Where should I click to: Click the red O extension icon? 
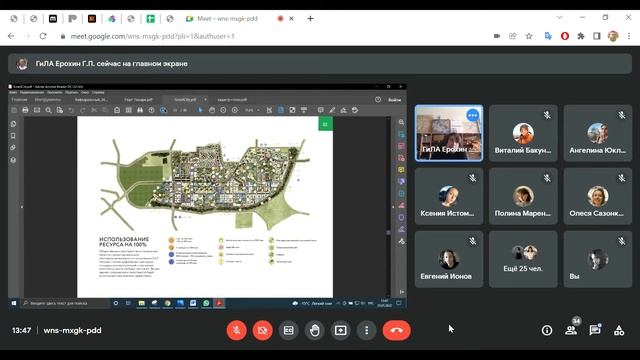565,36
